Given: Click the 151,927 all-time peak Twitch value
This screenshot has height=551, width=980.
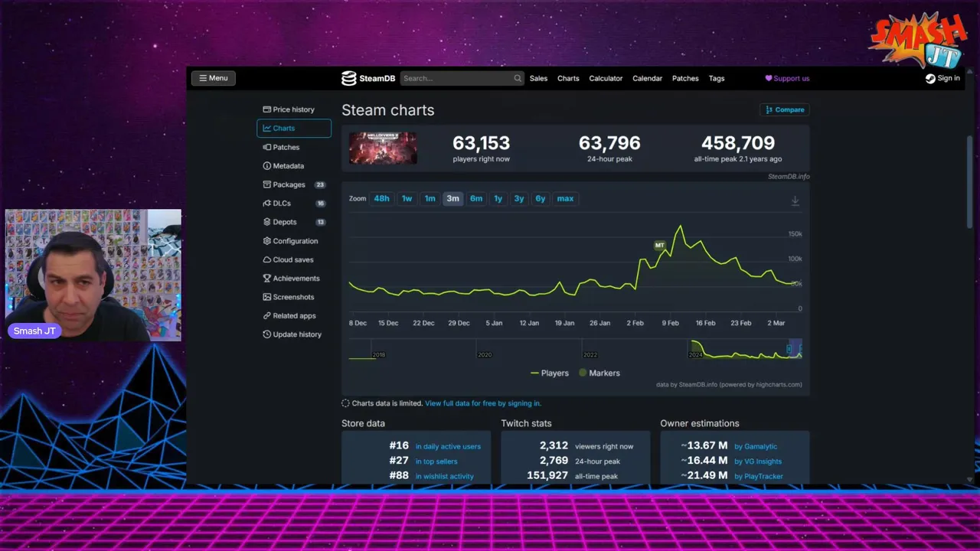Looking at the screenshot, I should pyautogui.click(x=547, y=476).
